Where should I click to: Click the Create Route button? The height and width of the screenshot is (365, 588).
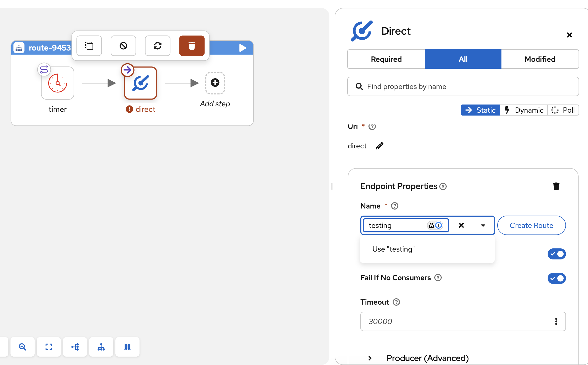pyautogui.click(x=531, y=225)
